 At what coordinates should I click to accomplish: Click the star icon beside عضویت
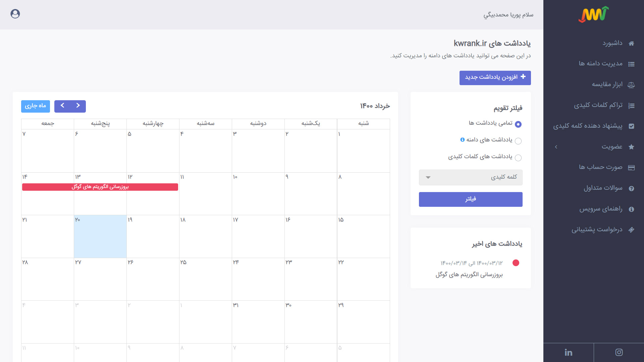tap(631, 147)
